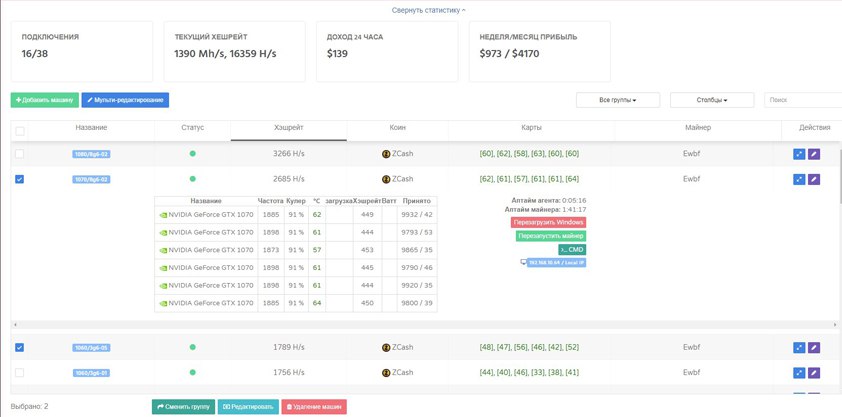The width and height of the screenshot is (842, 417).
Task: Open the 'Столбцы' columns dropdown
Action: point(711,100)
